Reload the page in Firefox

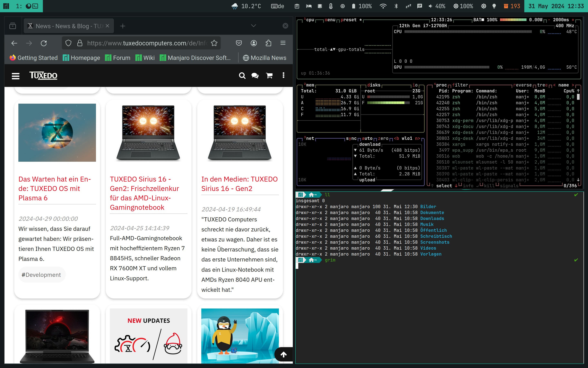coord(44,43)
